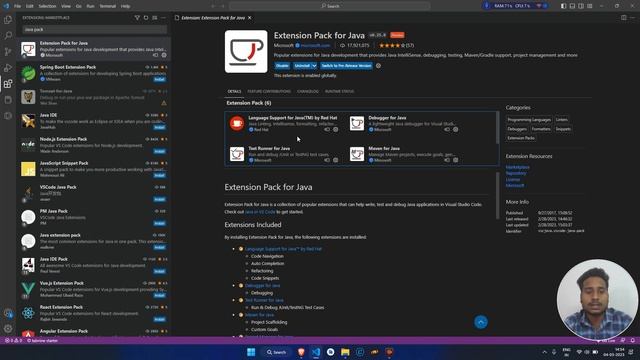This screenshot has height=360, width=640.
Task: Select the Extensions view icon
Action: pos(8,84)
